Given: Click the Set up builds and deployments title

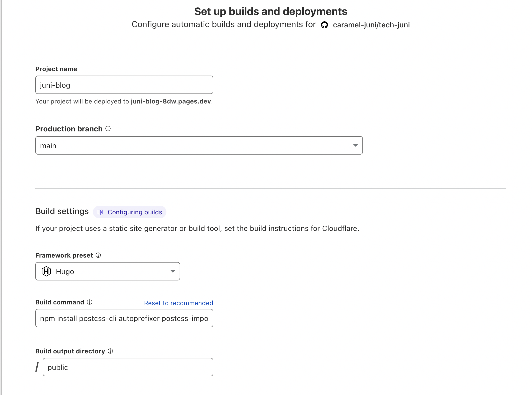Looking at the screenshot, I should coord(270,11).
